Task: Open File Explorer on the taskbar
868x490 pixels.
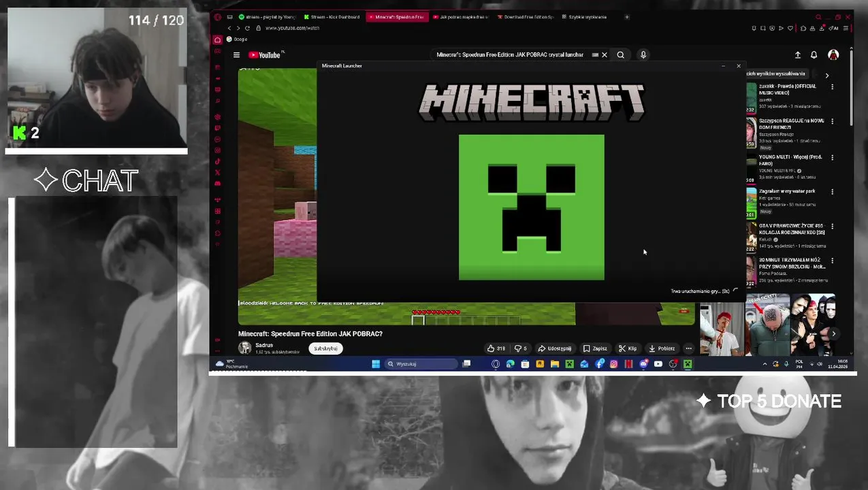Action: (554, 364)
